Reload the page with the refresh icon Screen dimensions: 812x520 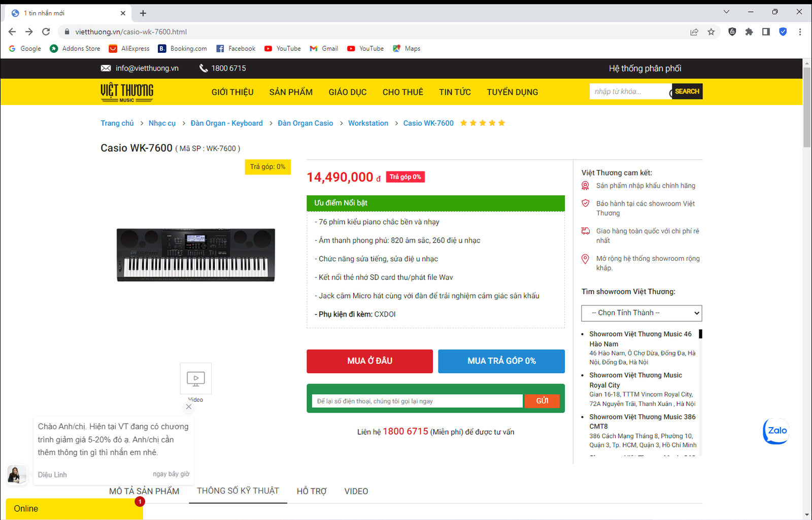pyautogui.click(x=46, y=32)
